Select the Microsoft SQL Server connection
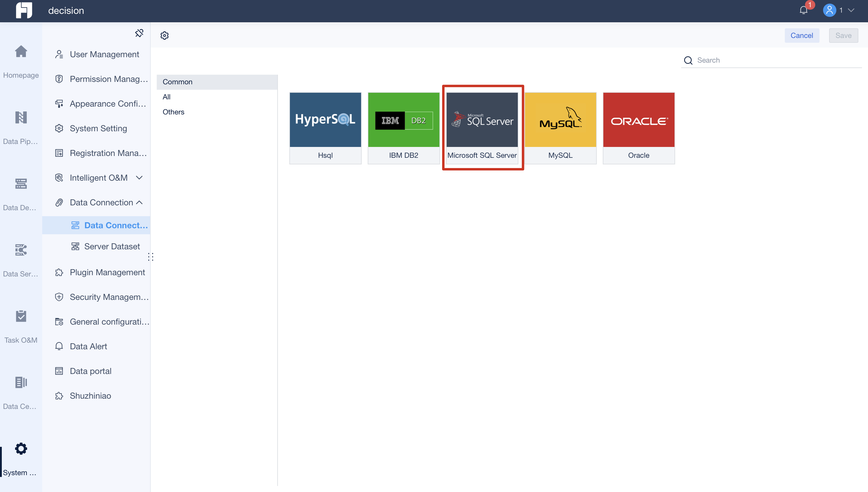The image size is (868, 492). (483, 128)
